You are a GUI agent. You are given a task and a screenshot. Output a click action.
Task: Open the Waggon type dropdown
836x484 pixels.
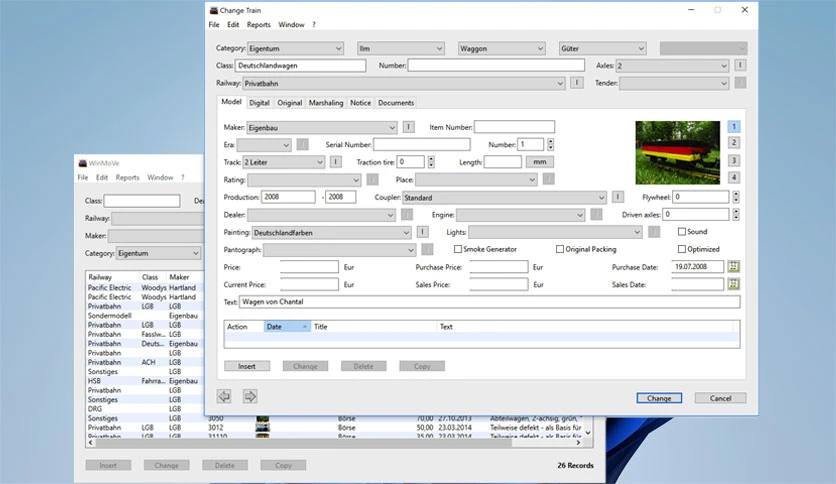(x=502, y=49)
